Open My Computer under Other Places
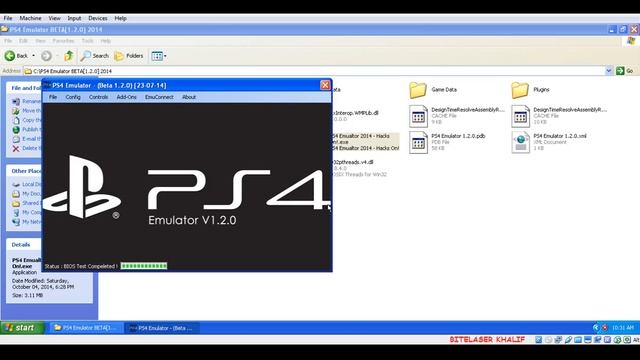 [27, 212]
